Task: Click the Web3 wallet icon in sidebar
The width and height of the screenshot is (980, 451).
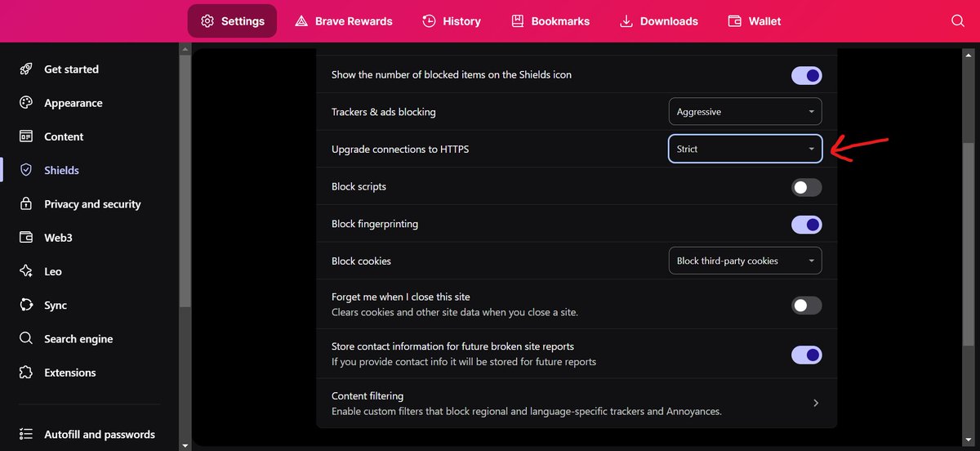Action: coord(26,238)
